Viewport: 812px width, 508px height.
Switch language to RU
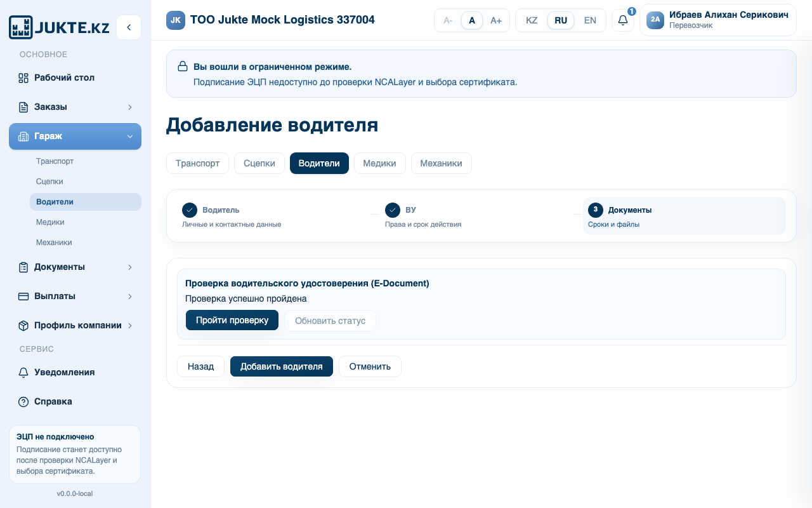click(x=561, y=20)
